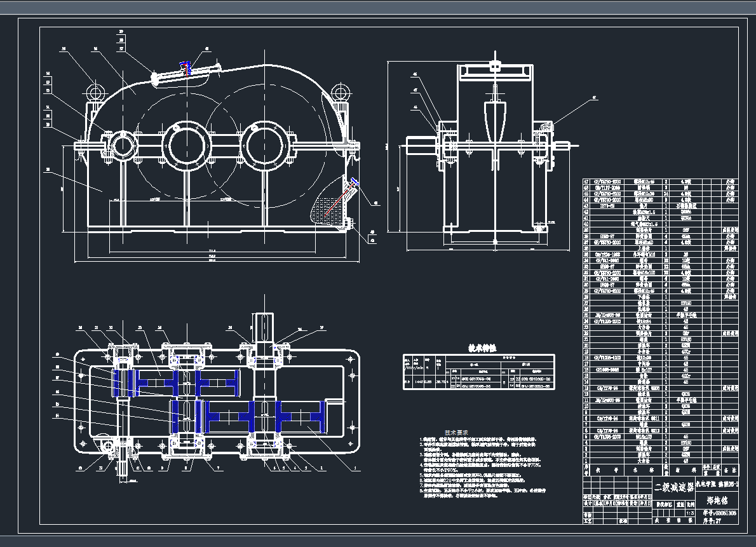This screenshot has width=756, height=547.
Task: Click the inspection cover vent on housing top
Action: (x=187, y=69)
